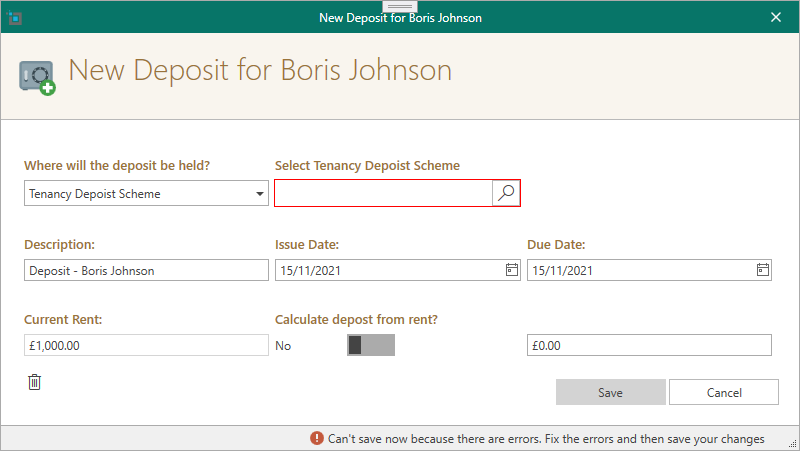Click the trash bin delete icon
The image size is (800, 451).
pos(34,382)
